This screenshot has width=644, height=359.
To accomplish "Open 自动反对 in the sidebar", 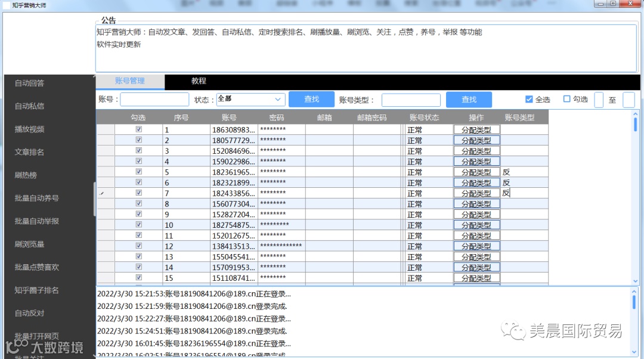I will coord(30,313).
